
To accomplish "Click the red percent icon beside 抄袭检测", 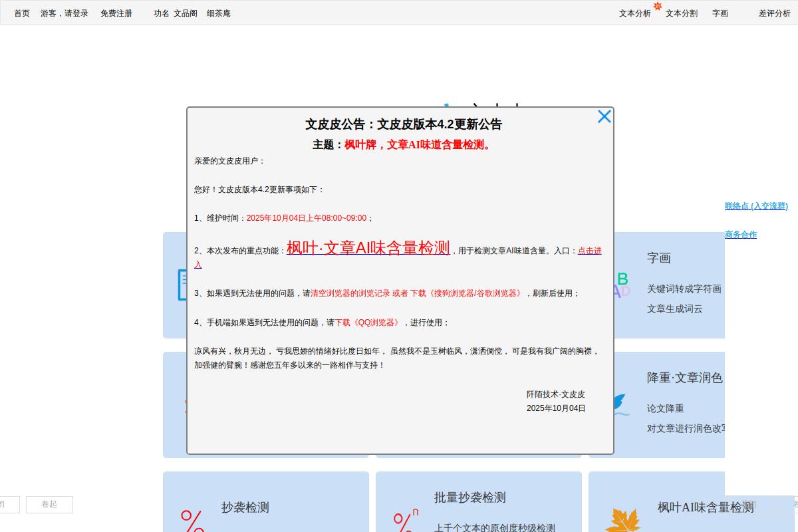I will pyautogui.click(x=192, y=521).
